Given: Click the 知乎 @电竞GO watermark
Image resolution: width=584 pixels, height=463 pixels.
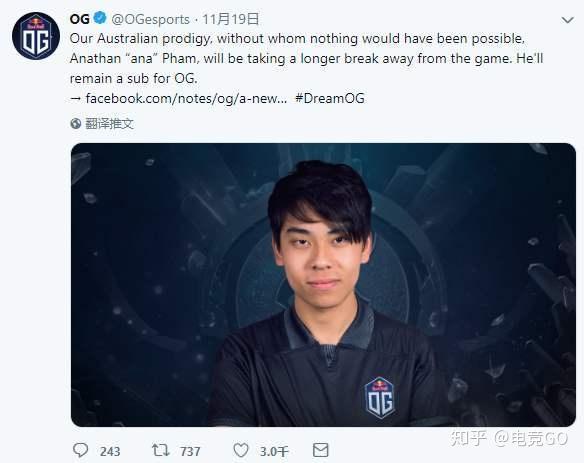Looking at the screenshot, I should pos(509,438).
